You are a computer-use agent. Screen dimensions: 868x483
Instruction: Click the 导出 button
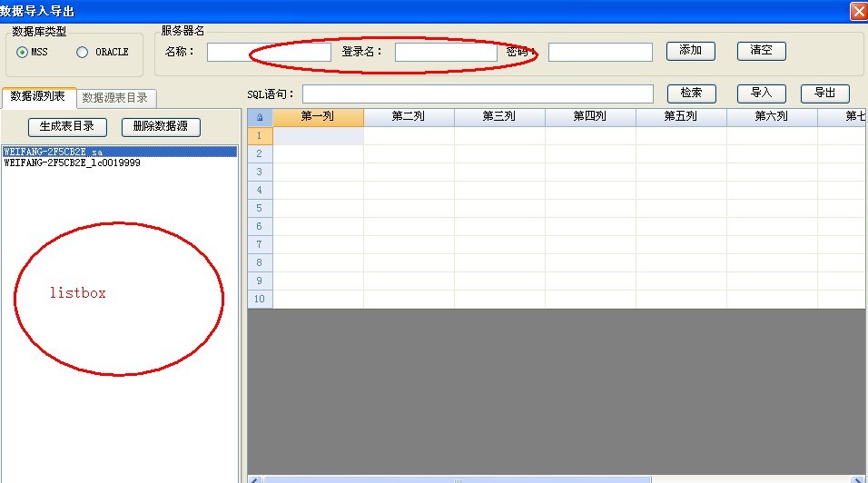point(824,94)
